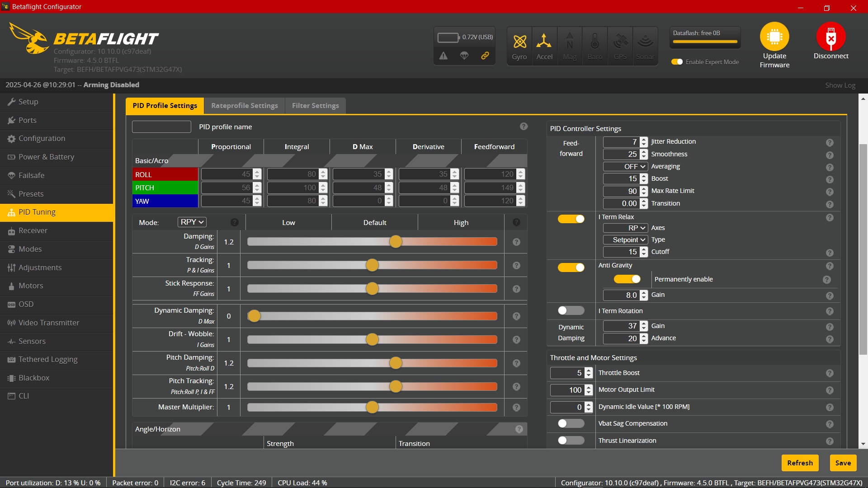This screenshot has width=868, height=488.
Task: Click the Accel sensor icon
Action: [x=544, y=42]
